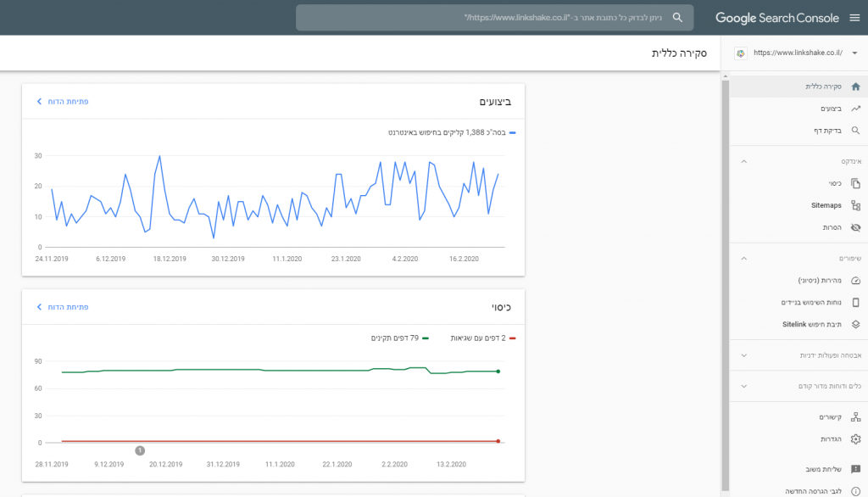Image resolution: width=868 pixels, height=497 pixels.
Task: Click the mobile phone usability icon
Action: point(856,303)
